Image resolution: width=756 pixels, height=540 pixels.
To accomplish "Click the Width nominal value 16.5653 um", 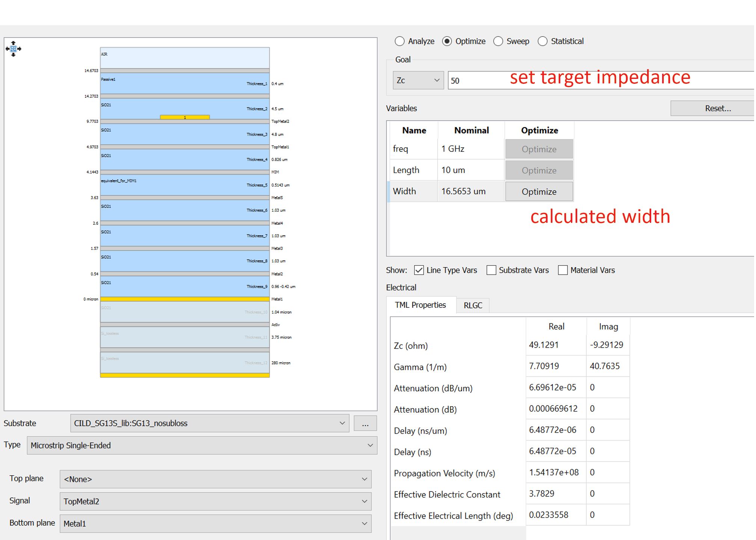I will coord(471,191).
